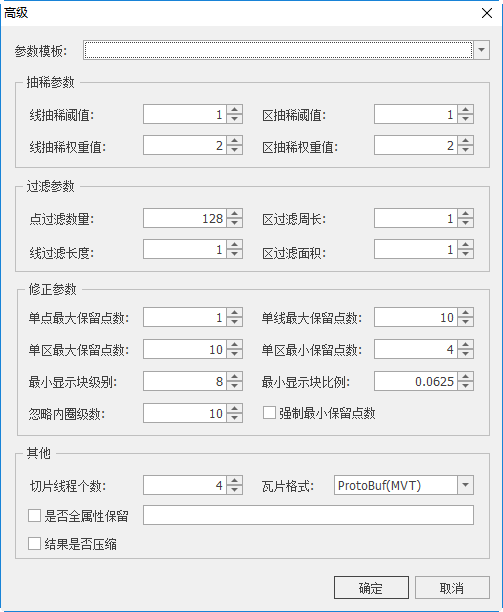Close the 高级 dialog window
The width and height of the screenshot is (503, 612).
[487, 13]
